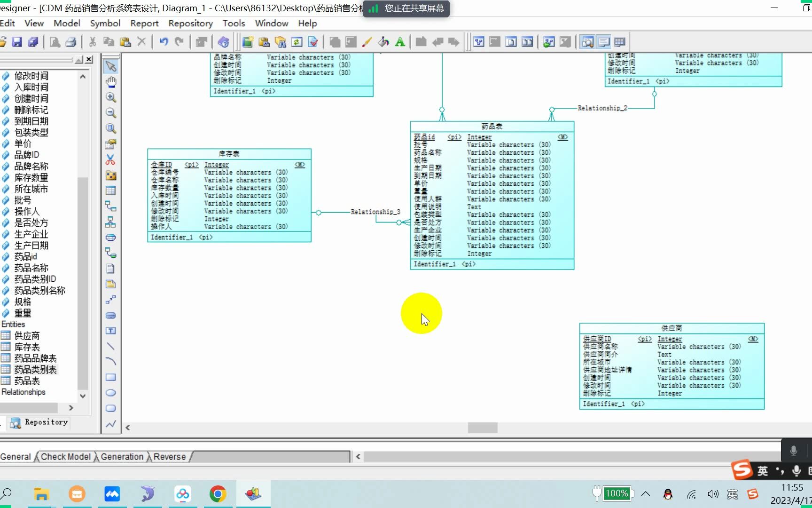Open the Relationships folder in browser tree
Viewport: 812px width, 508px height.
(23, 392)
